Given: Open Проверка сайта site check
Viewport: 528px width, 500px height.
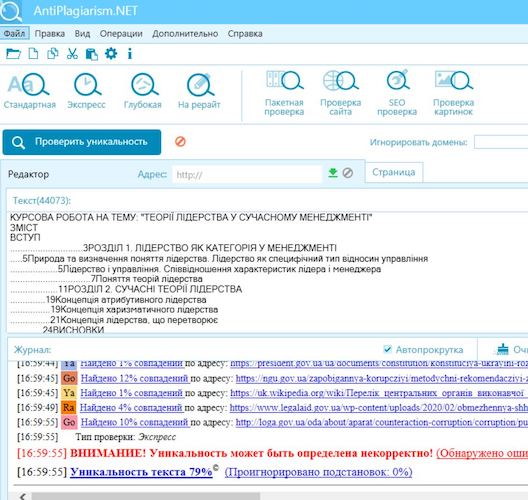Looking at the screenshot, I should click(340, 93).
